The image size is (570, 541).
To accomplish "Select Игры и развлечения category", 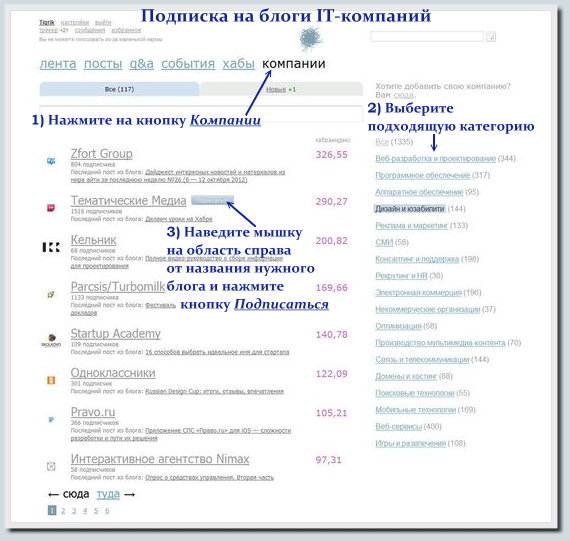I will pyautogui.click(x=410, y=443).
